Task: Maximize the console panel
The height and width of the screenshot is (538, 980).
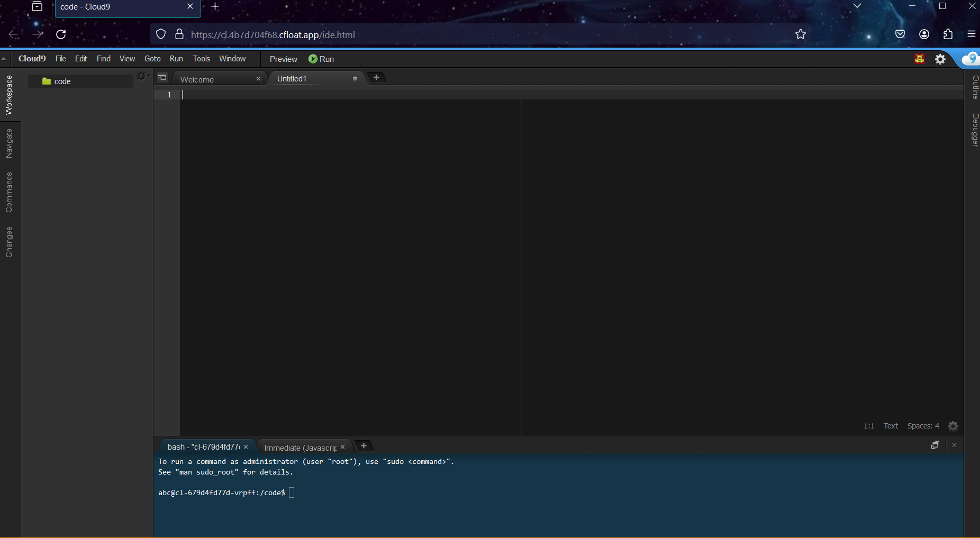Action: point(935,445)
